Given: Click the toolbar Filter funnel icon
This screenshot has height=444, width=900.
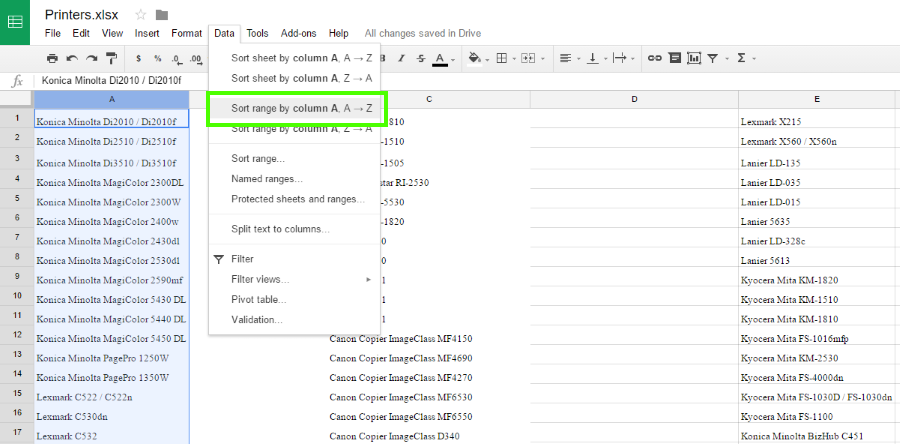Looking at the screenshot, I should (712, 58).
